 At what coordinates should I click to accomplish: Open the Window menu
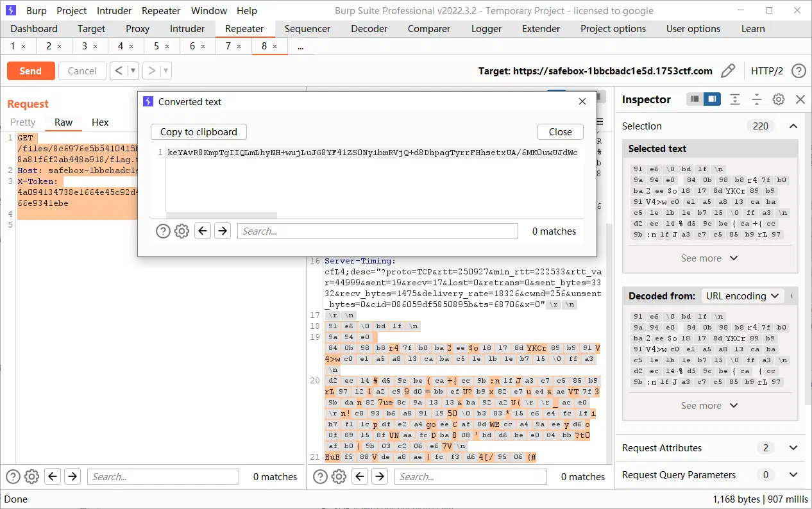[x=209, y=10]
